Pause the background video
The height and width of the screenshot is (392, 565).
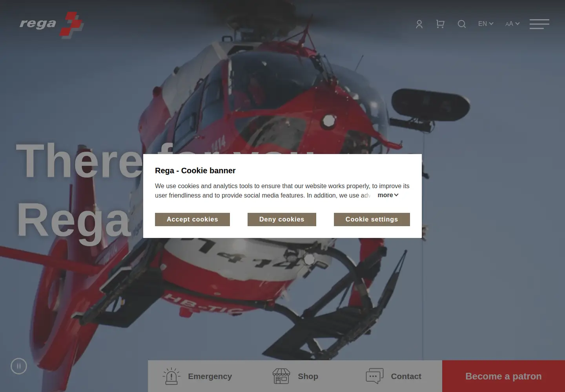[19, 366]
